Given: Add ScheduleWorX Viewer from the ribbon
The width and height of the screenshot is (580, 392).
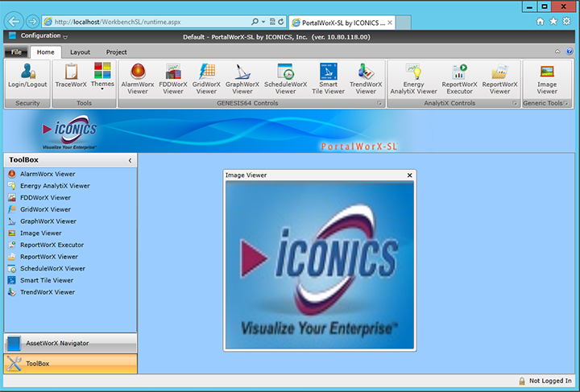Looking at the screenshot, I should coord(285,79).
